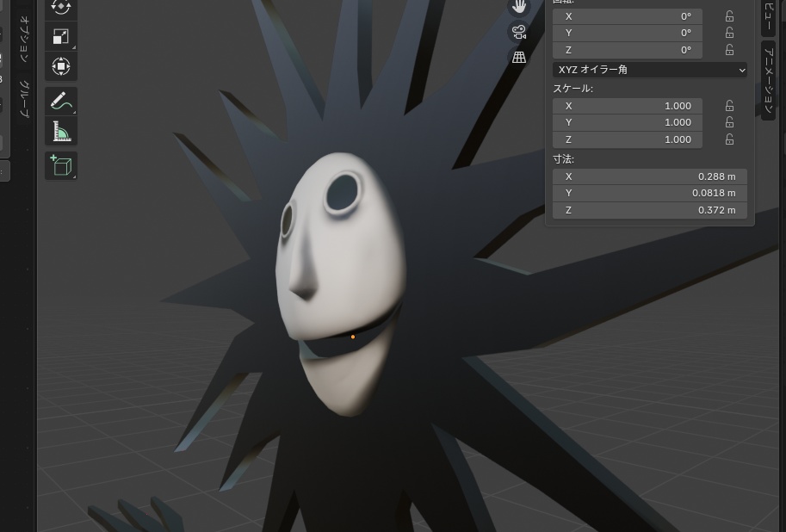Click the dimensions Z 0.372 m field
The width and height of the screenshot is (786, 532).
[x=650, y=210]
